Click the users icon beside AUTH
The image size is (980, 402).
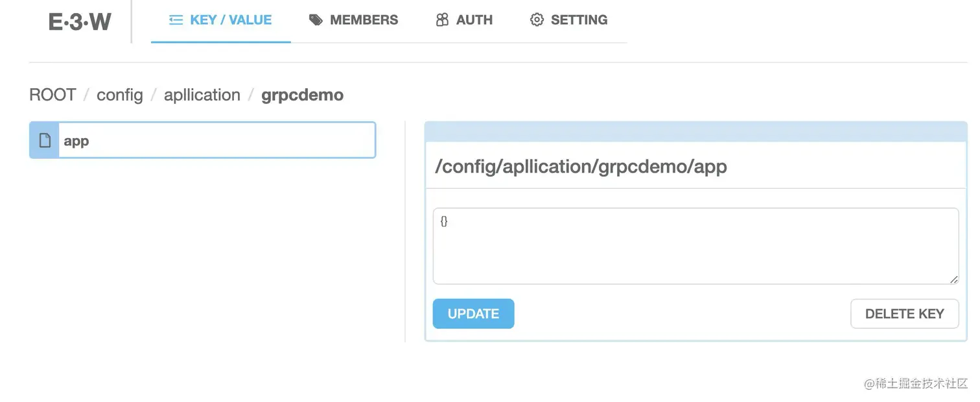(442, 20)
